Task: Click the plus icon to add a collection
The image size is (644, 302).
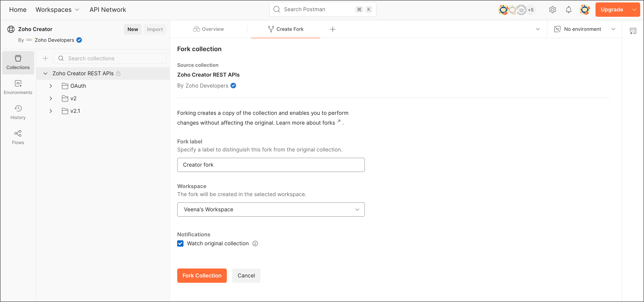Action: 45,58
